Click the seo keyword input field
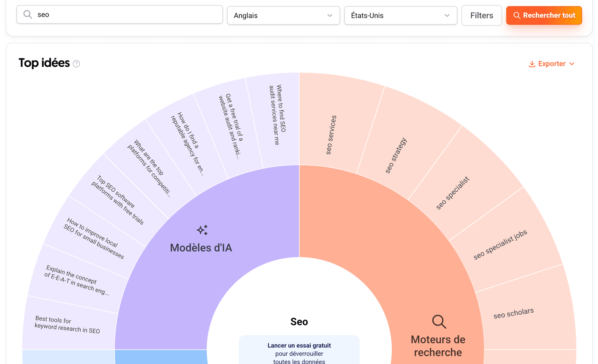598x364 pixels. (x=120, y=15)
